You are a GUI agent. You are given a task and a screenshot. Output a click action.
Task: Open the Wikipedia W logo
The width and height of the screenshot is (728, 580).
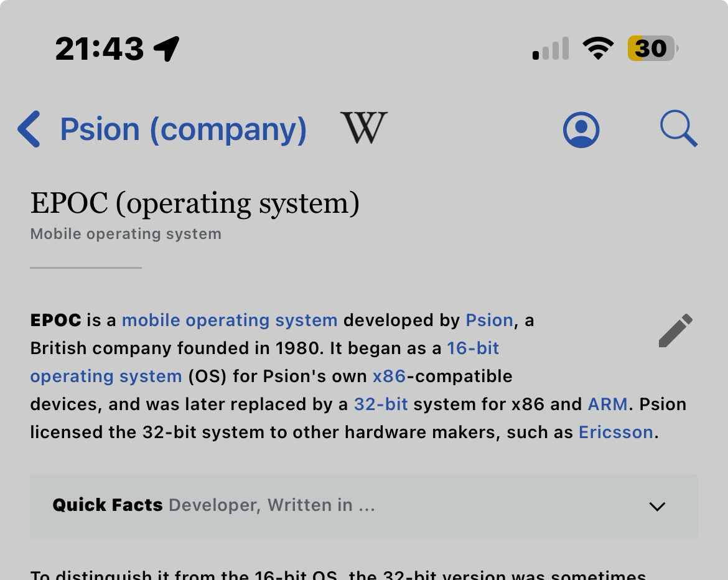click(364, 128)
